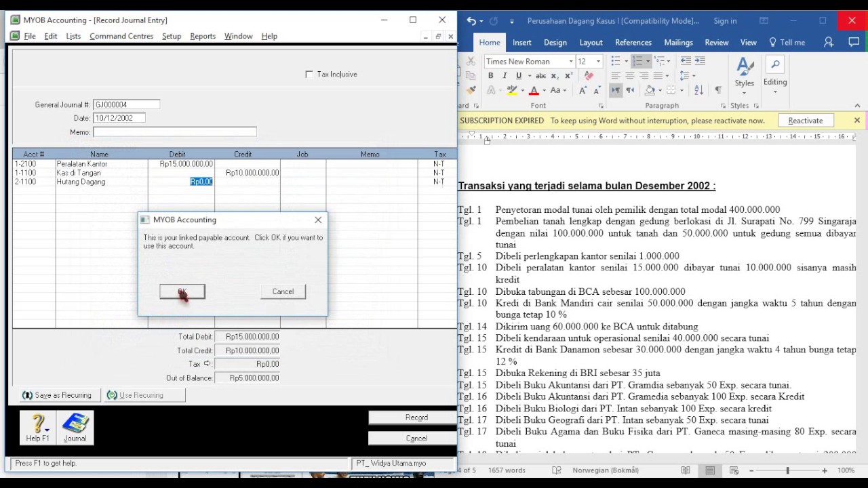Apply subscript formatting in Word

(555, 76)
